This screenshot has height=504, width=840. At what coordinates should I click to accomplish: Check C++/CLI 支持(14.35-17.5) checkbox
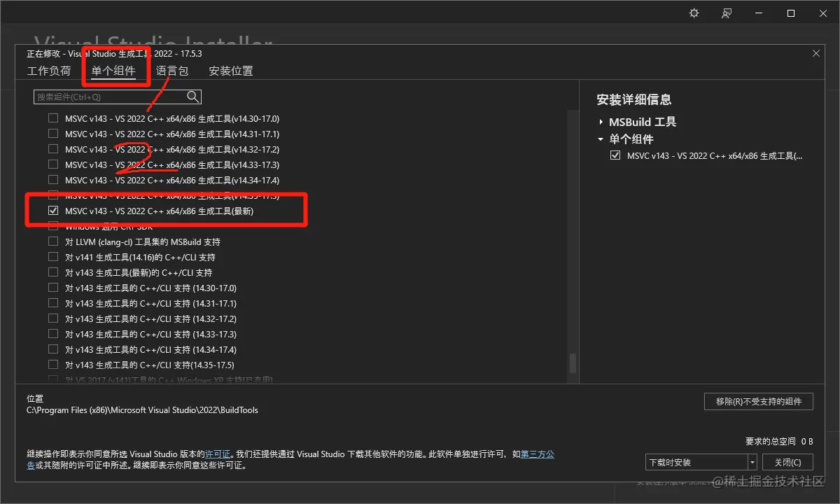point(53,365)
